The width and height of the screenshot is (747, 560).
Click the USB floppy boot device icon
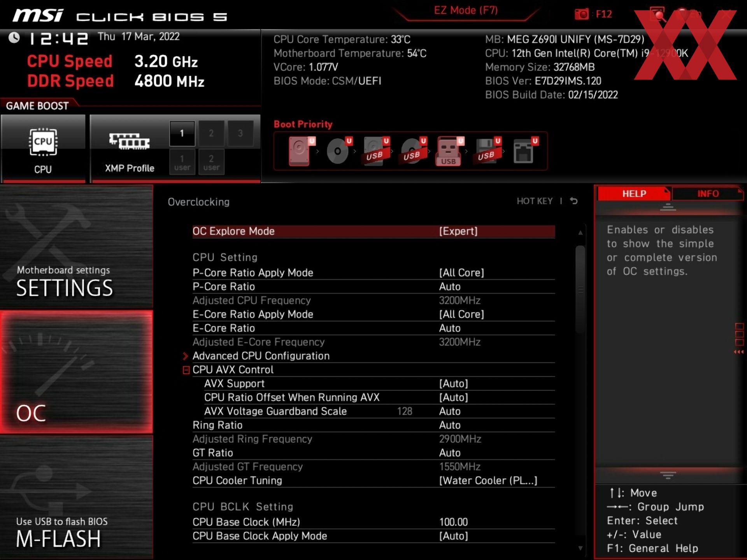[487, 151]
